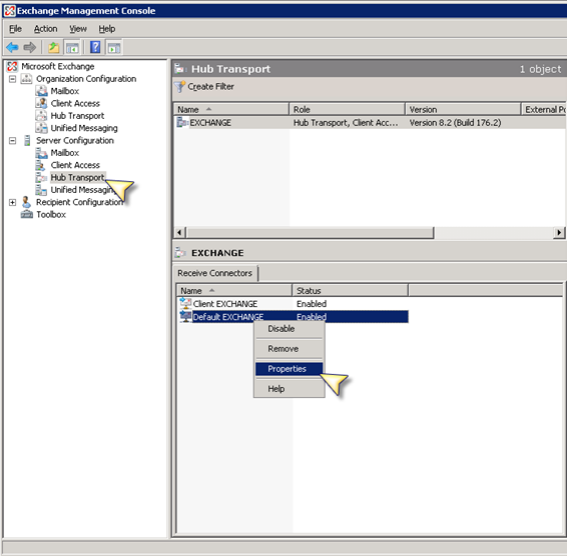Click the Back arrow toolbar icon
567x556 pixels.
pyautogui.click(x=12, y=47)
